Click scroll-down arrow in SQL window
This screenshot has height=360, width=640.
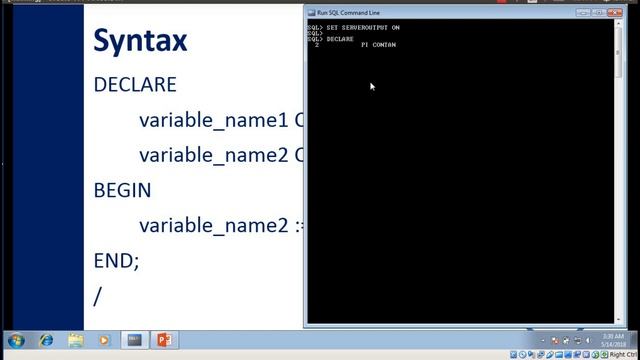[618, 319]
